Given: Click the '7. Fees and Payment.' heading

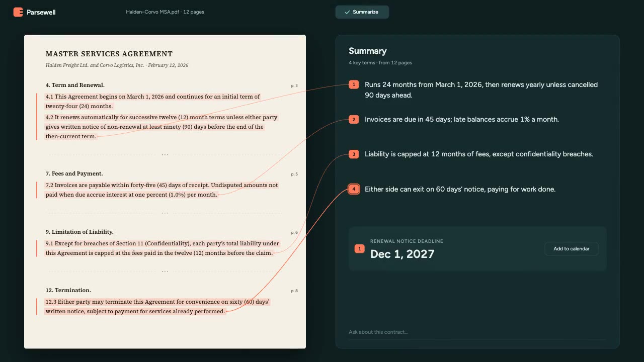Looking at the screenshot, I should click(x=74, y=173).
